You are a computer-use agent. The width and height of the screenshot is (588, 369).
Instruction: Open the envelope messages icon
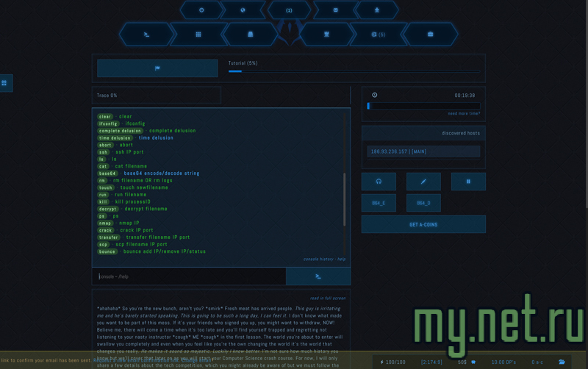(335, 10)
